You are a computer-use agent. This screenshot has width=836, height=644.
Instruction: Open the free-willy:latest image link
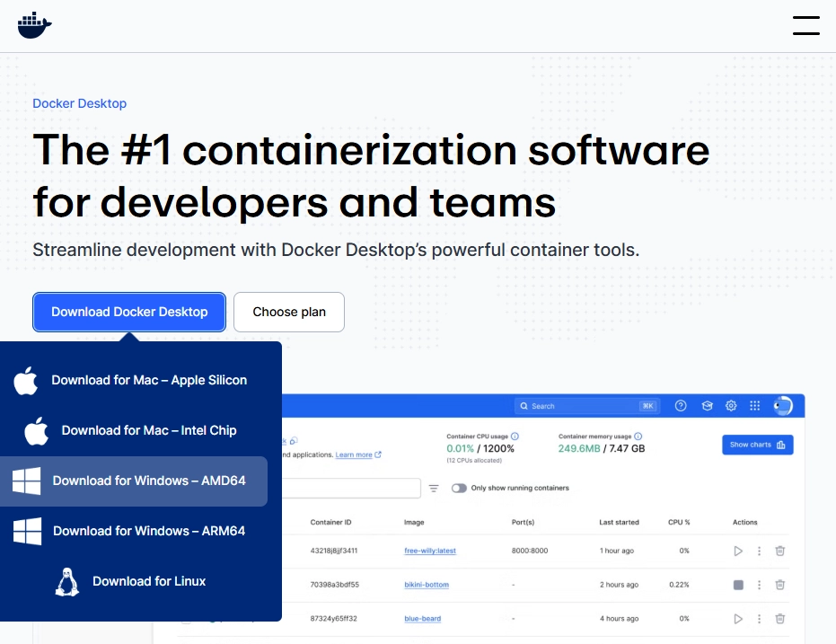click(430, 551)
